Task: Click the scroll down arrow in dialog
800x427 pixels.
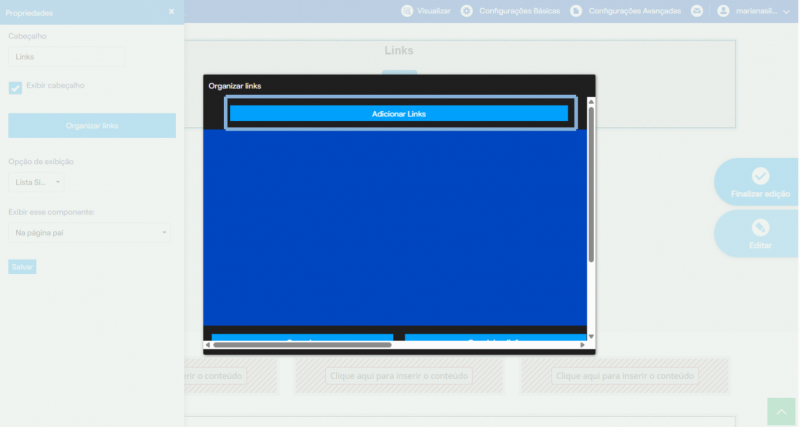Action: [591, 337]
